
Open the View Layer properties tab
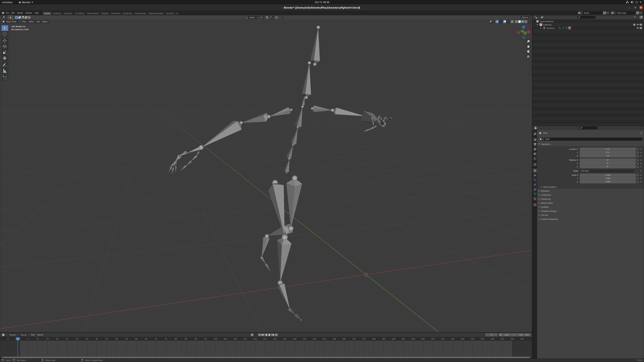coord(535,149)
